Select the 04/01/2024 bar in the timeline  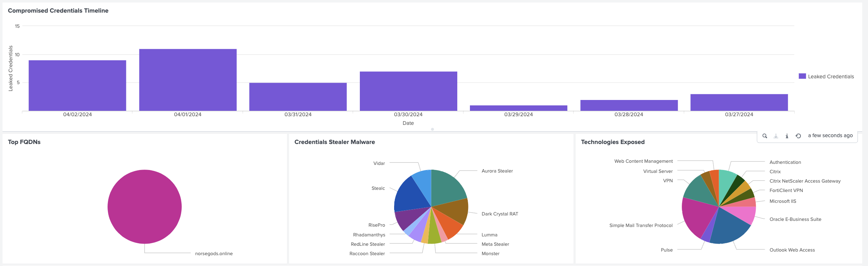188,80
